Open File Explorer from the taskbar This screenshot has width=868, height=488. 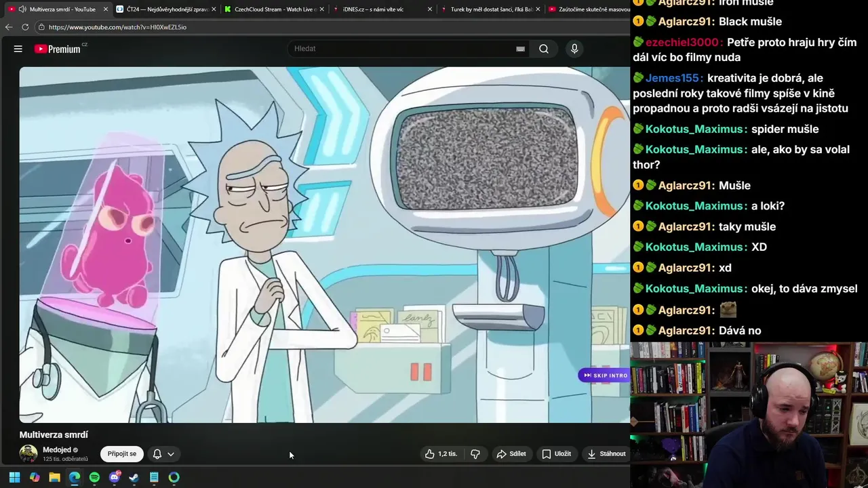click(55, 477)
